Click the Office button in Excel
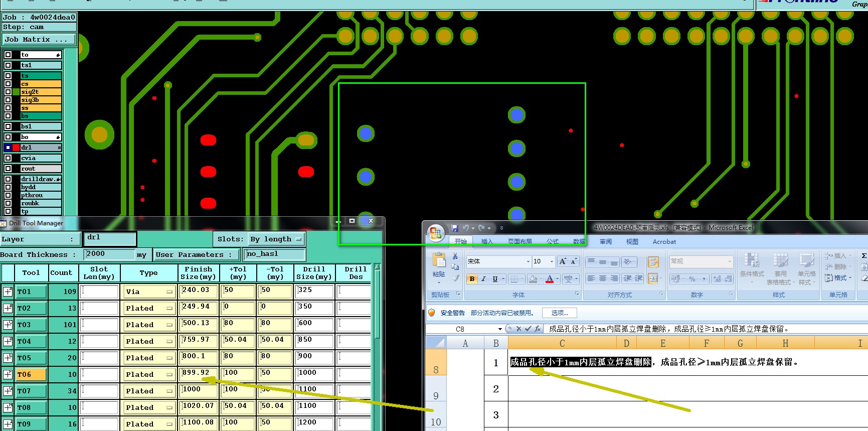The height and width of the screenshot is (431, 868). (436, 232)
